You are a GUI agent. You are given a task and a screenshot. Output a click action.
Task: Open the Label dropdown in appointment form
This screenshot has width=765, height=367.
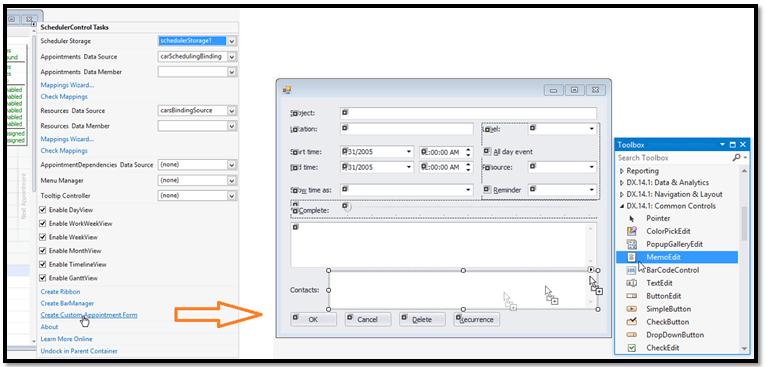pyautogui.click(x=592, y=129)
